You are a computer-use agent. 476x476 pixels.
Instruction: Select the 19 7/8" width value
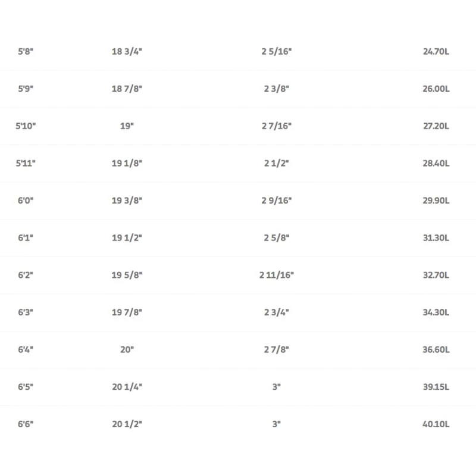click(127, 312)
